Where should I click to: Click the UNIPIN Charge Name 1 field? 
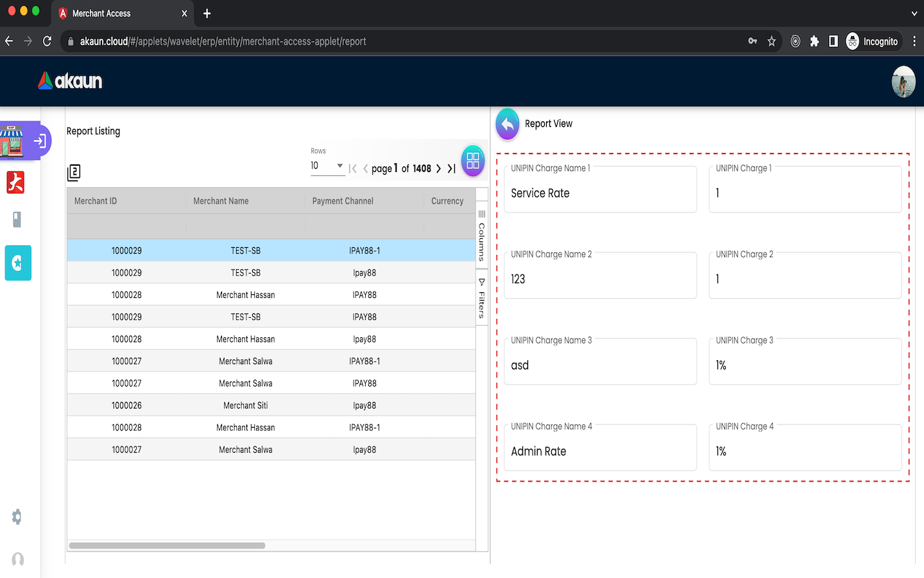point(600,193)
